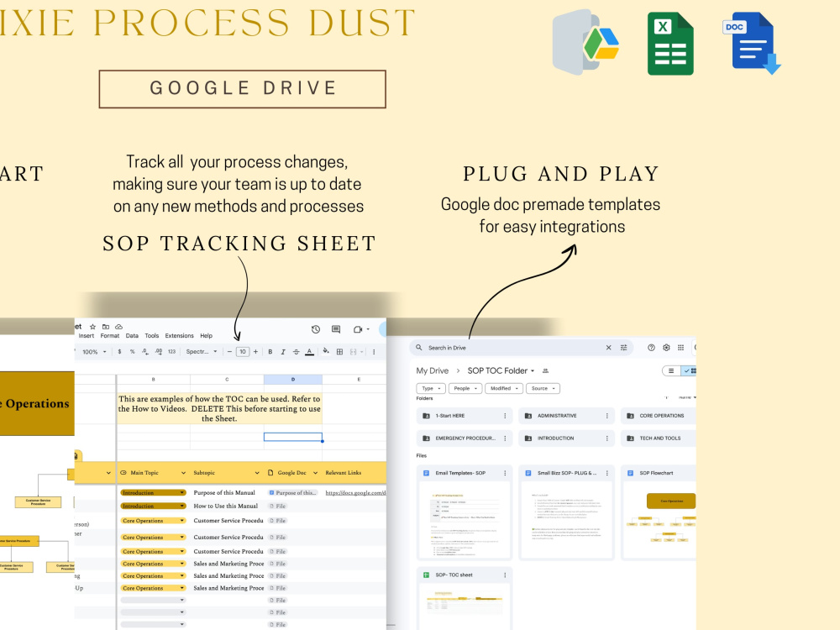The image size is (840, 630).
Task: Click the shared people icon by folder name
Action: [x=546, y=370]
